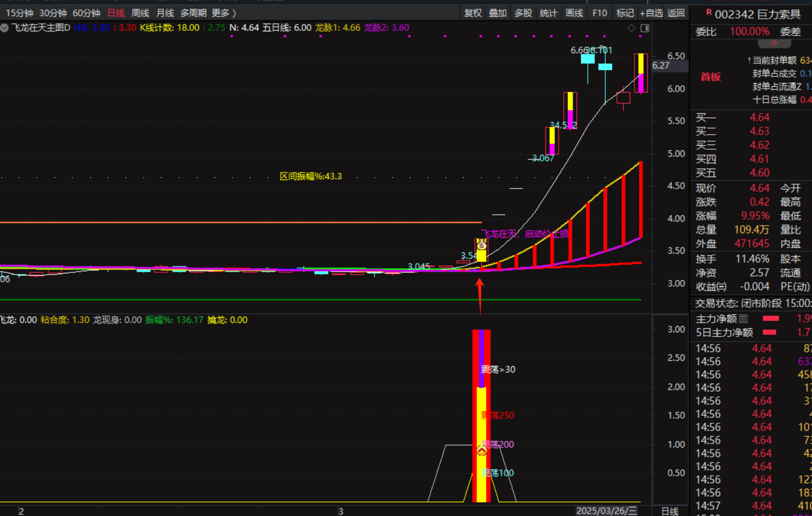Image resolution: width=812 pixels, height=516 pixels.
Task: Click the 主力净额 detail list icon
Action: tap(743, 318)
